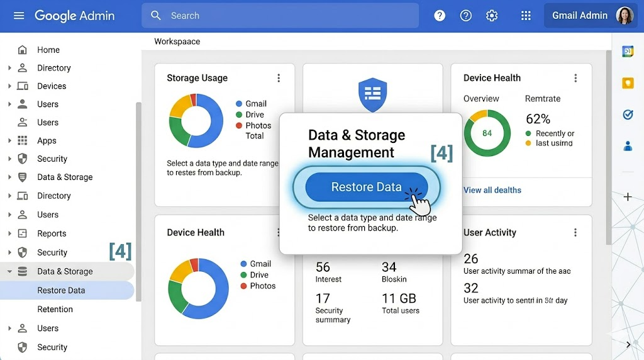
Task: Expand Directory arrow listed right under Home
Action: point(9,68)
